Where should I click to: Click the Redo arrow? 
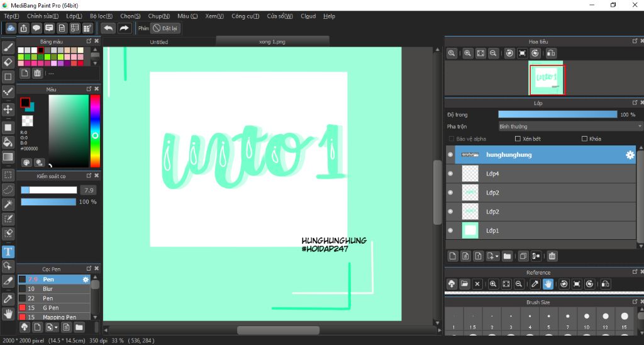124,28
